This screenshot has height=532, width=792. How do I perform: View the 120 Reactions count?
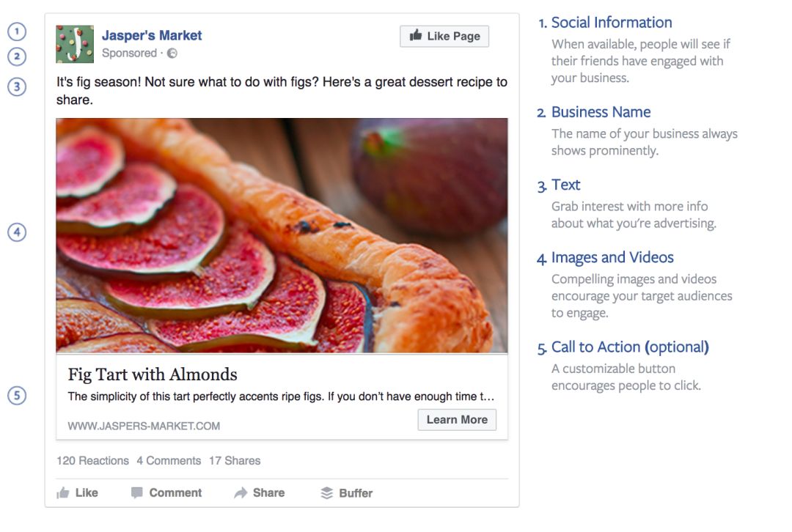coord(92,461)
